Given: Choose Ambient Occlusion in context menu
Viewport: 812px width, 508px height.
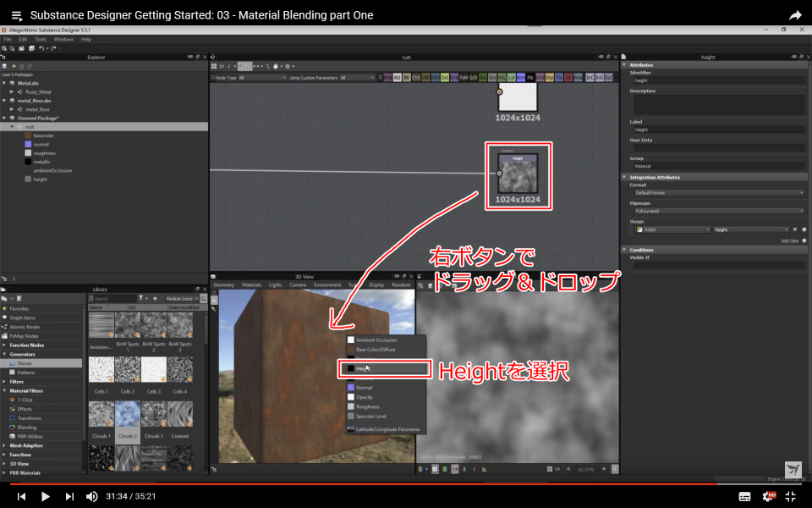Looking at the screenshot, I should (376, 340).
